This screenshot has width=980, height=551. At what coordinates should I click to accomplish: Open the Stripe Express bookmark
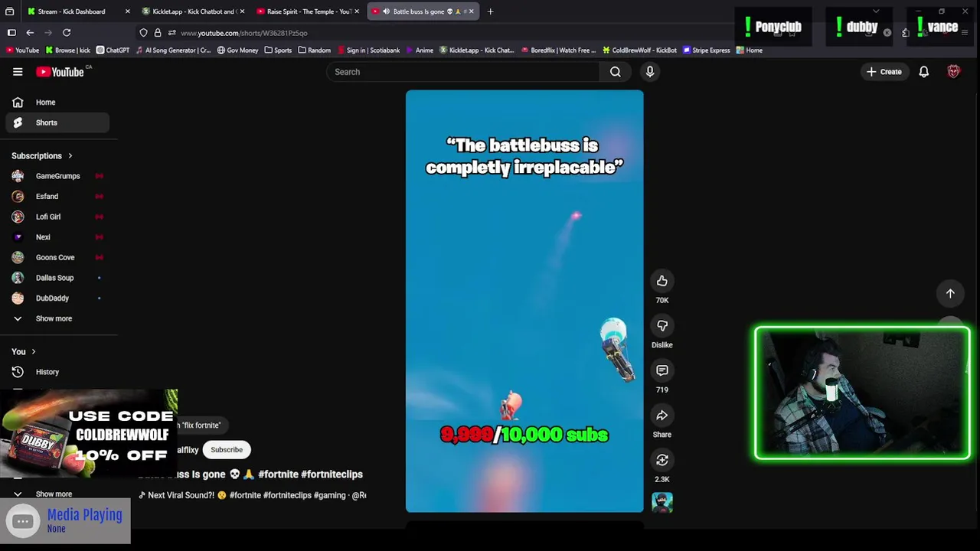(707, 51)
